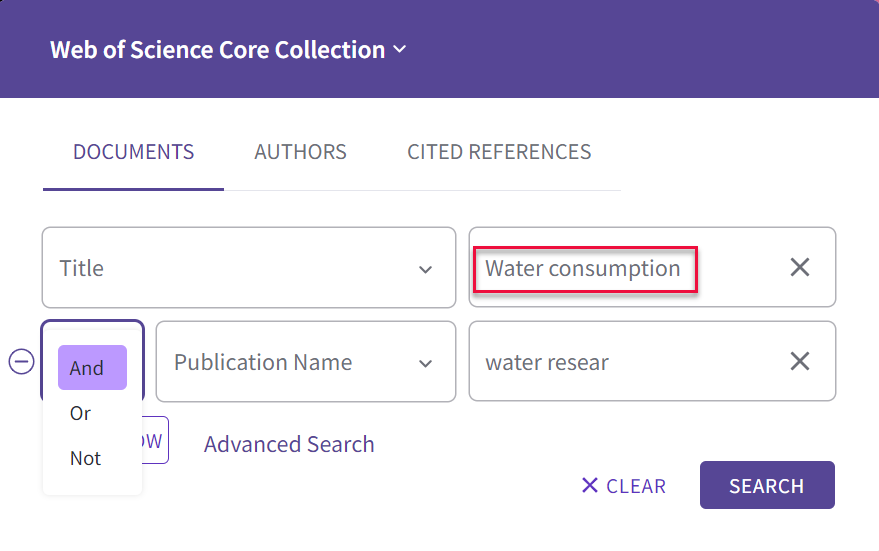879x551 pixels.
Task: Clear the Water consumption field with X icon
Action: (x=800, y=267)
